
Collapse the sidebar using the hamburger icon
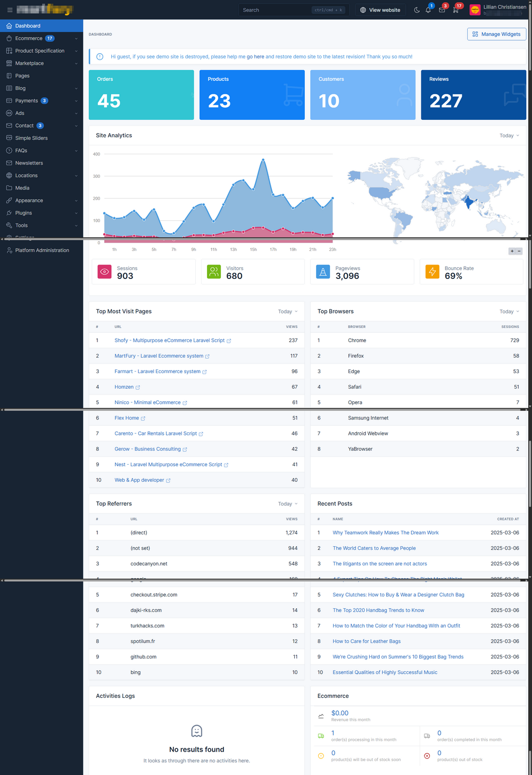pyautogui.click(x=10, y=10)
